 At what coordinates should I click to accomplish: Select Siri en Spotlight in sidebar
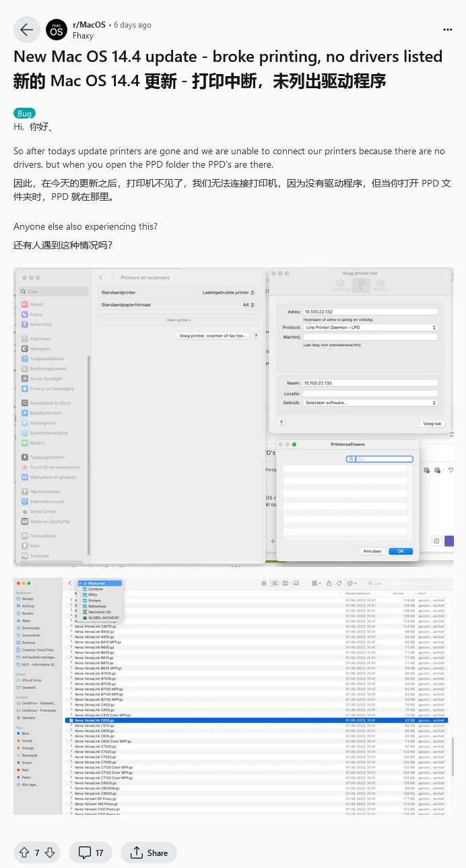click(43, 378)
